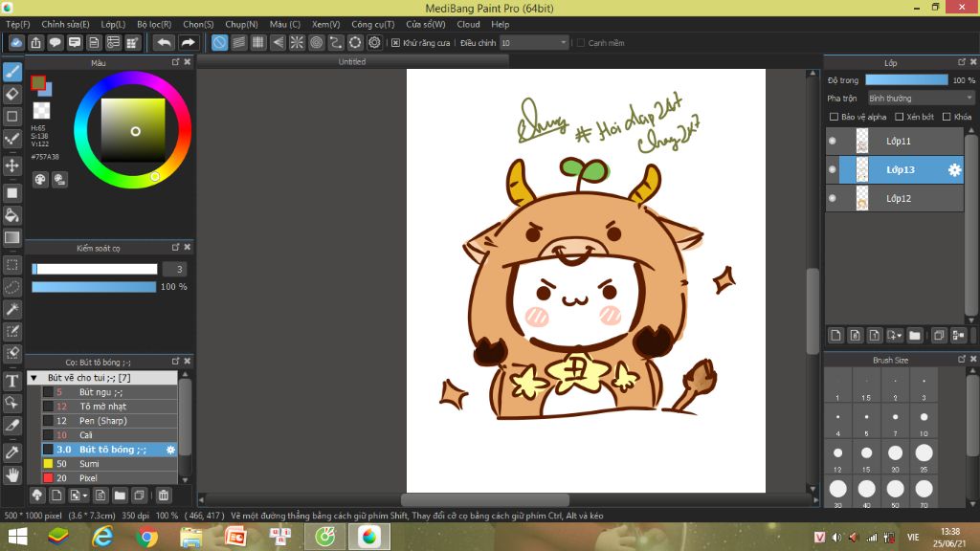Select the Lớp12 layer

pos(895,199)
